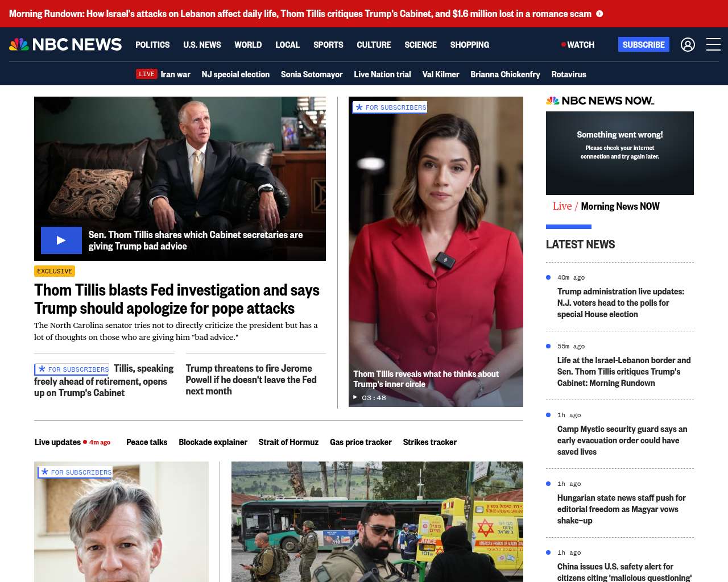
Task: Open the Politics menu item
Action: (x=152, y=45)
